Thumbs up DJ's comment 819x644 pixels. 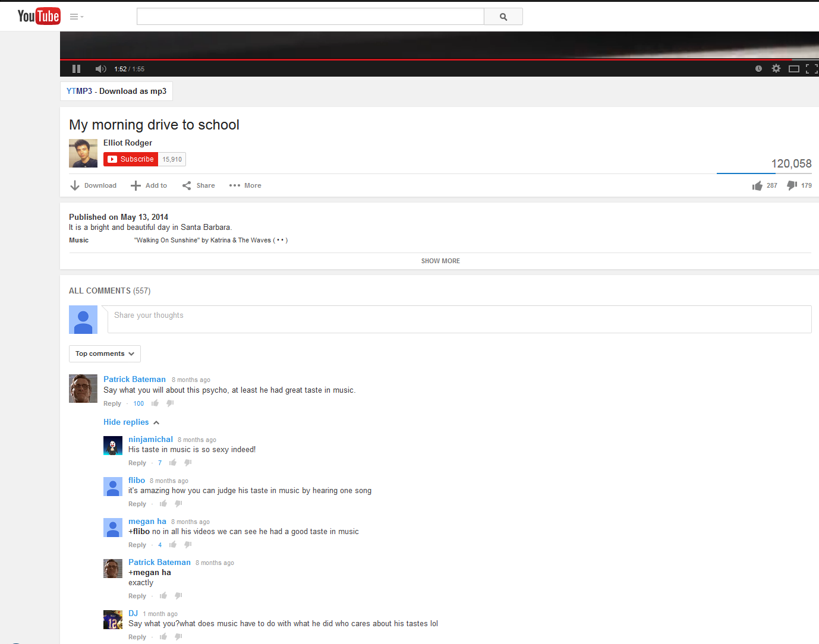[x=163, y=637]
